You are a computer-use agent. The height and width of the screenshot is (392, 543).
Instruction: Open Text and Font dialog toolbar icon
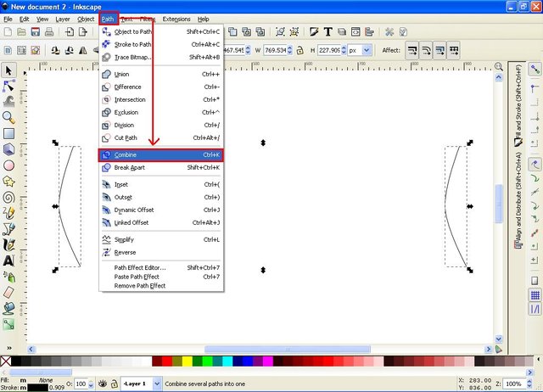tap(327, 32)
